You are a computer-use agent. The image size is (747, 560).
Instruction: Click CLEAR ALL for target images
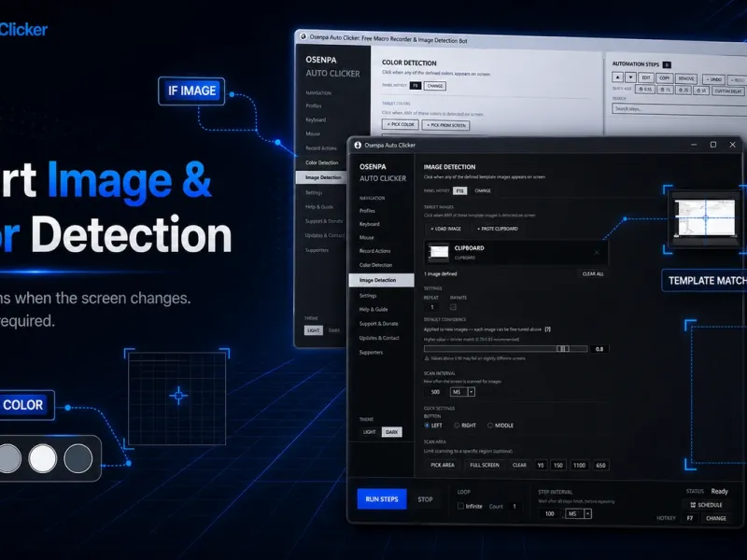tap(593, 273)
